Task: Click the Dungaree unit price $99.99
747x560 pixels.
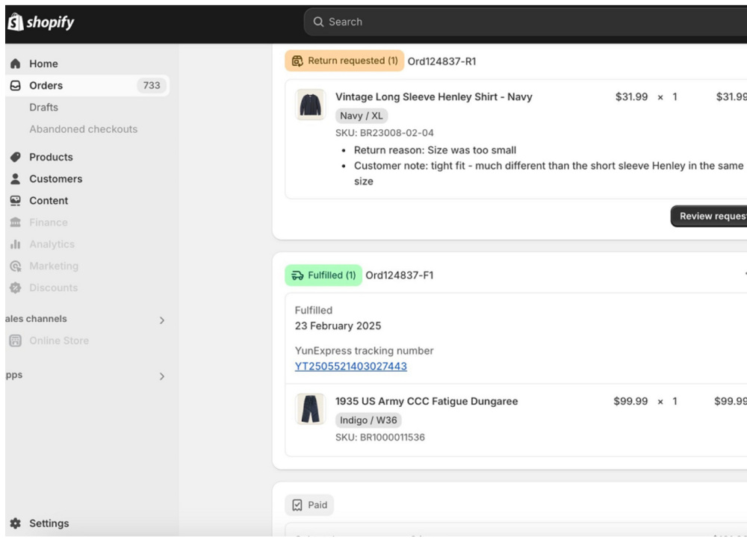Action: click(630, 401)
